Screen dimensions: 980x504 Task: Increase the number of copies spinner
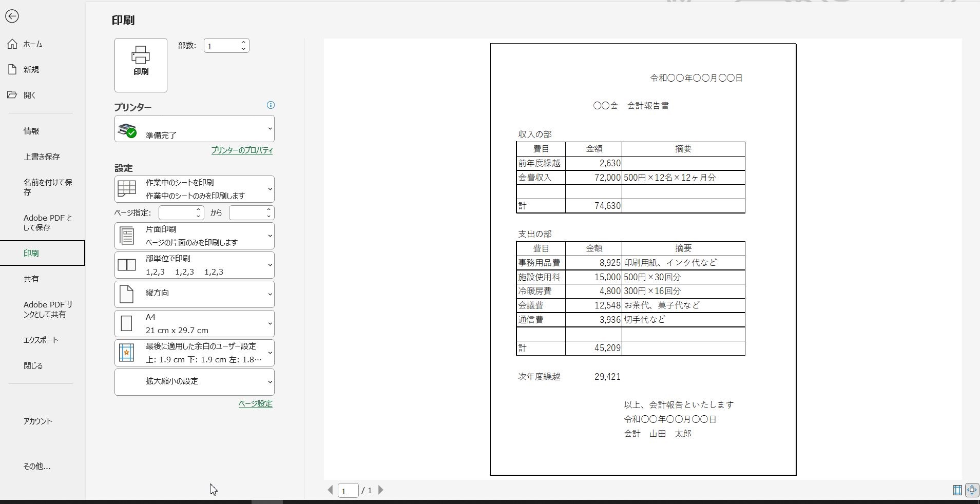click(x=243, y=43)
